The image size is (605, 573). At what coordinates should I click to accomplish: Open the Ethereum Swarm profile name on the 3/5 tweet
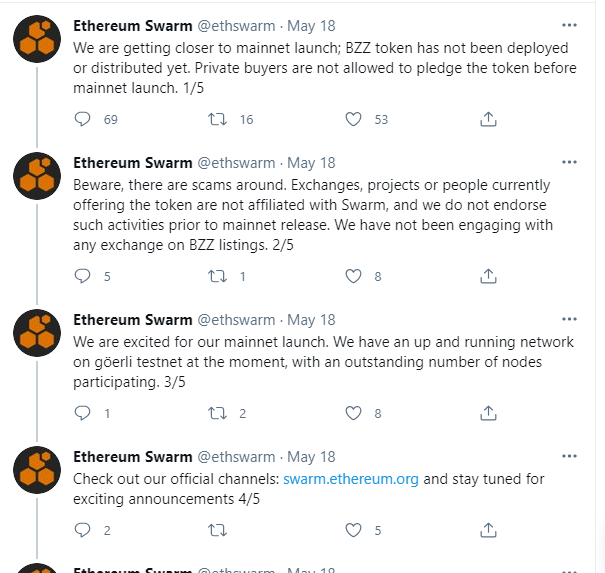(x=132, y=319)
